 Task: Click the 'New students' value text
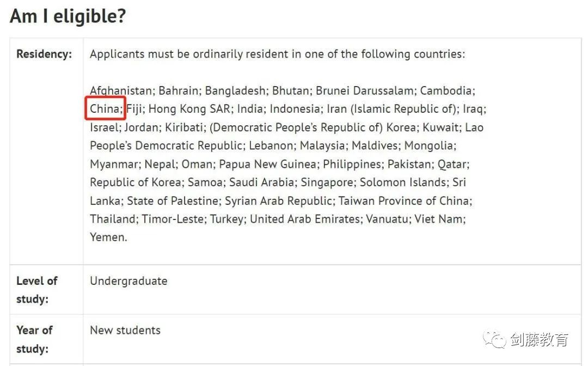coord(125,330)
